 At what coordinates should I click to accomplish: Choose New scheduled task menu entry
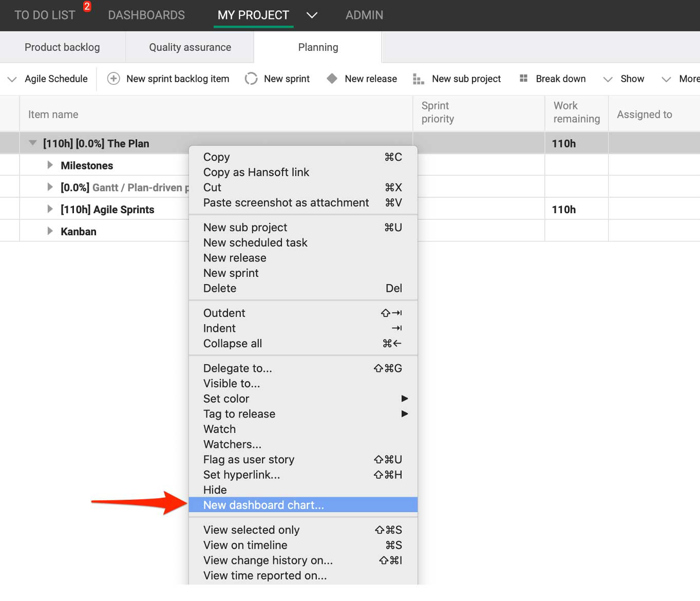click(x=303, y=243)
